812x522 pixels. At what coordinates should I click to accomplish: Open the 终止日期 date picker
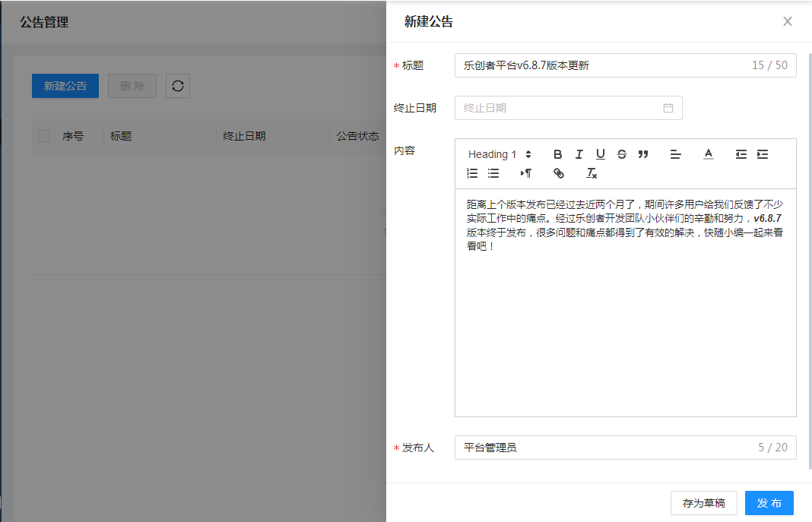(x=568, y=108)
